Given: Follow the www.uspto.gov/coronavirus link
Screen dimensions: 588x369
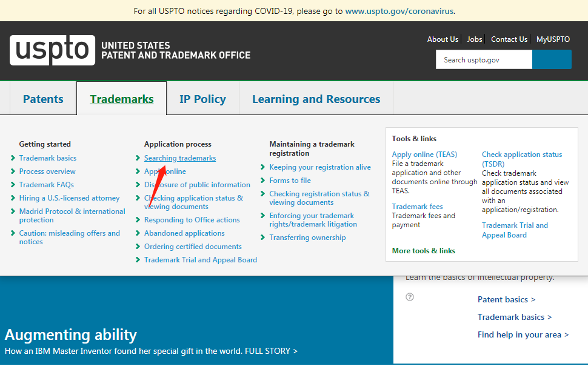Looking at the screenshot, I should click(399, 12).
